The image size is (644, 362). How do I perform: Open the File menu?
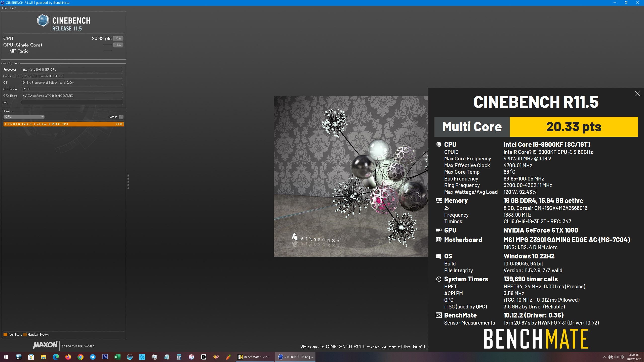click(x=4, y=8)
